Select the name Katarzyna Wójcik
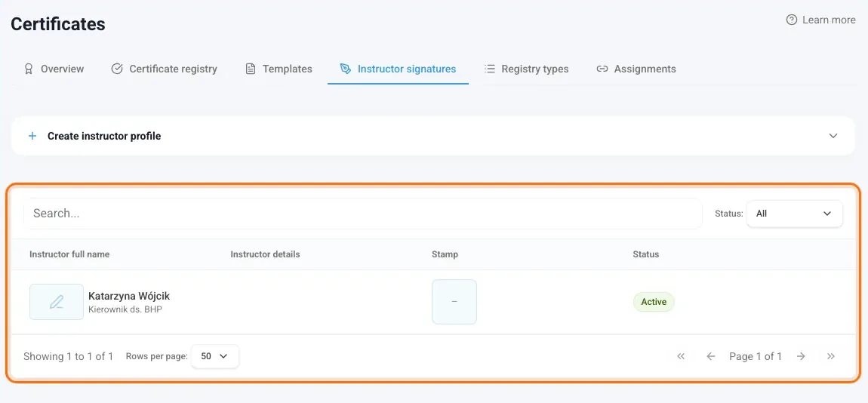 129,296
